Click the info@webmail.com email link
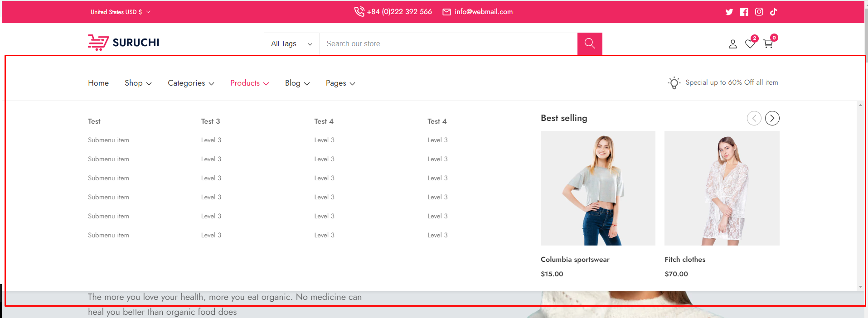 483,12
